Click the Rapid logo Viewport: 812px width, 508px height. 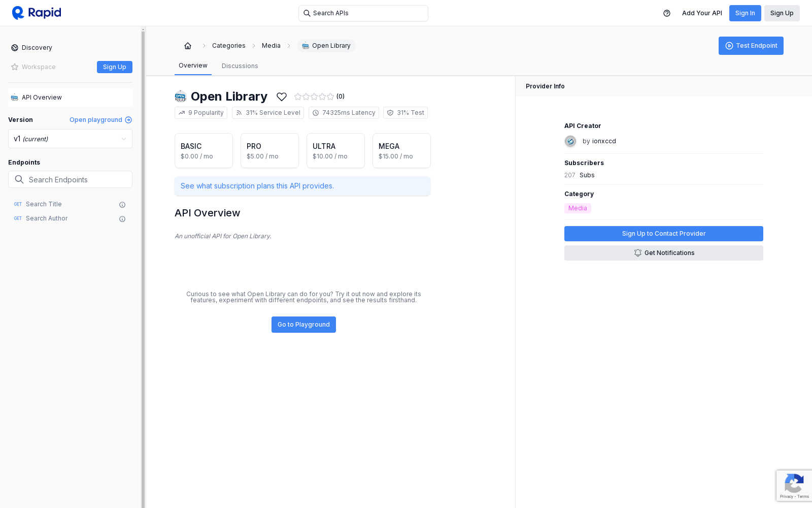click(37, 13)
